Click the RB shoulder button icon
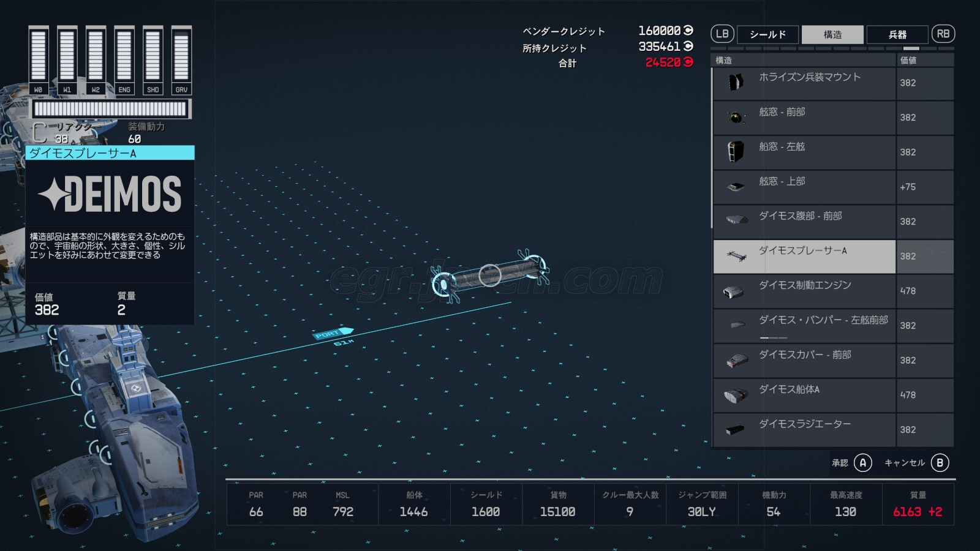The height and width of the screenshot is (551, 980). coord(943,34)
